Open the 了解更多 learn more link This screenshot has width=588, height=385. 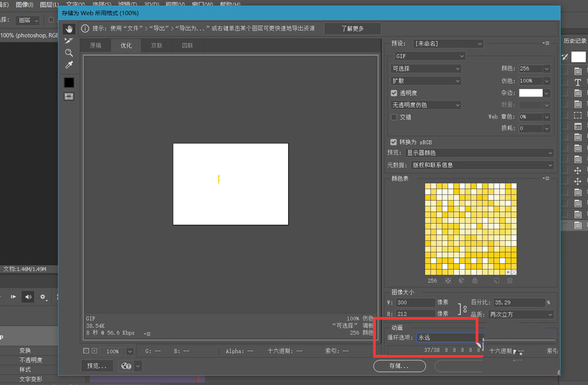point(352,28)
